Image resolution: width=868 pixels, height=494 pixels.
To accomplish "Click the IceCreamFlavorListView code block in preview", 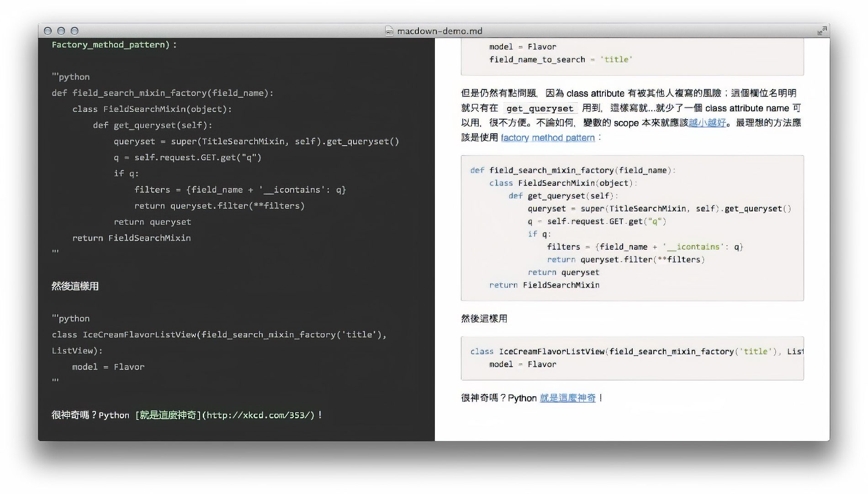I will (x=632, y=358).
